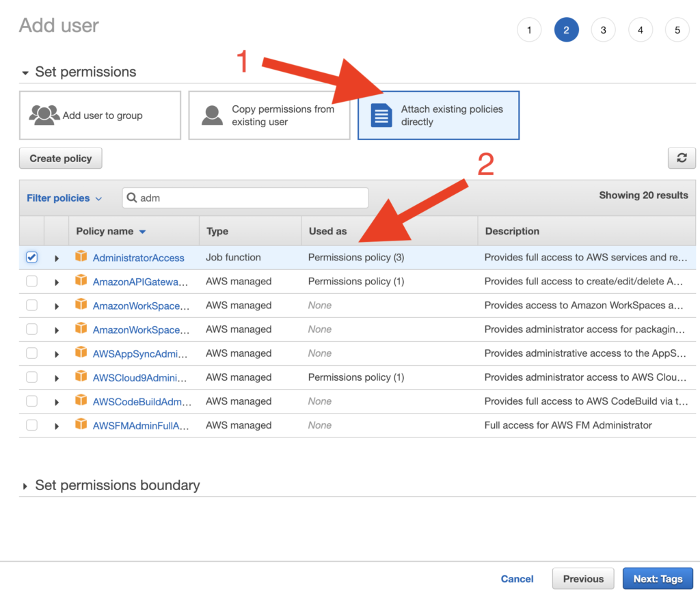Select Attach existing policies directly option

pyautogui.click(x=438, y=116)
